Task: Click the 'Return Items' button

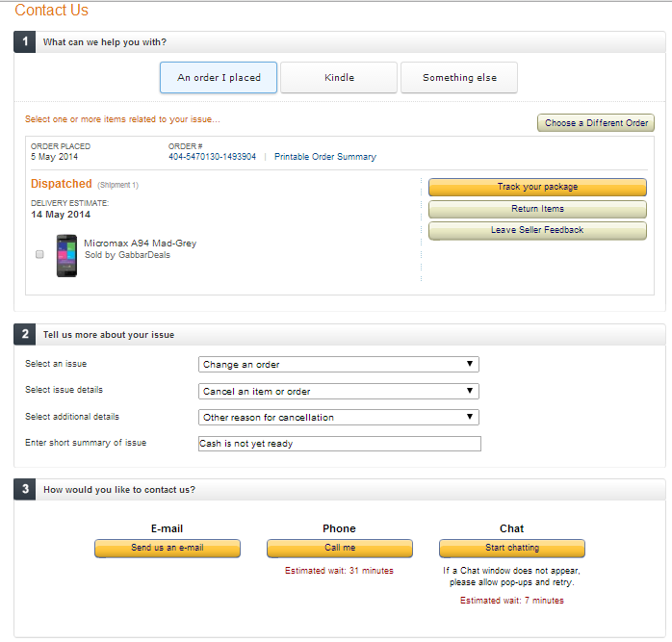Action: click(x=537, y=209)
